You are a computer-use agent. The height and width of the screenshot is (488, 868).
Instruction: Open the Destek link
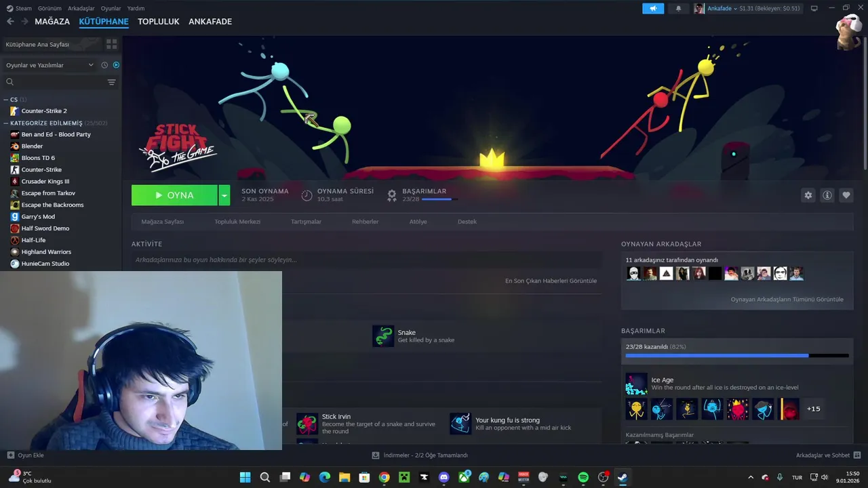point(467,222)
